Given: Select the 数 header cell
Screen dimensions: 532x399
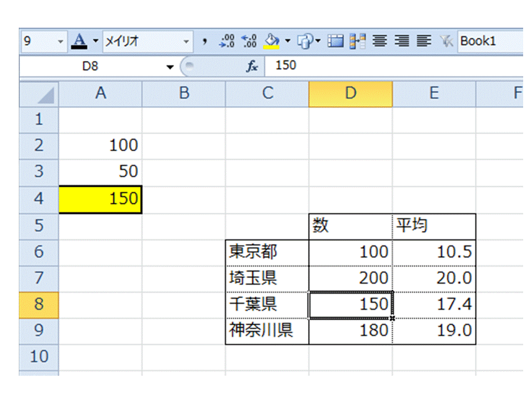Looking at the screenshot, I should pos(351,226).
